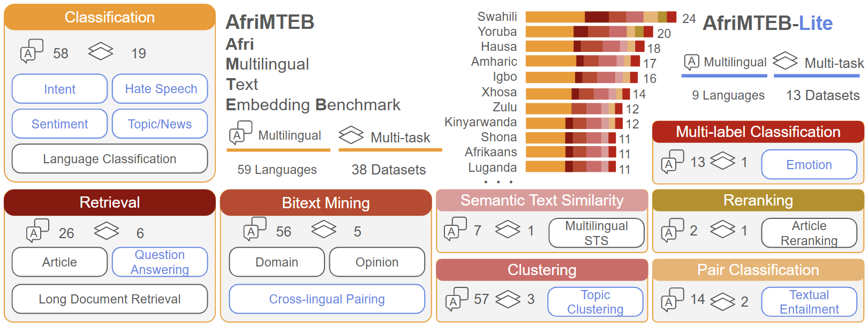Click the languages icon in the Clustering panel
The height and width of the screenshot is (327, 868).
[457, 299]
